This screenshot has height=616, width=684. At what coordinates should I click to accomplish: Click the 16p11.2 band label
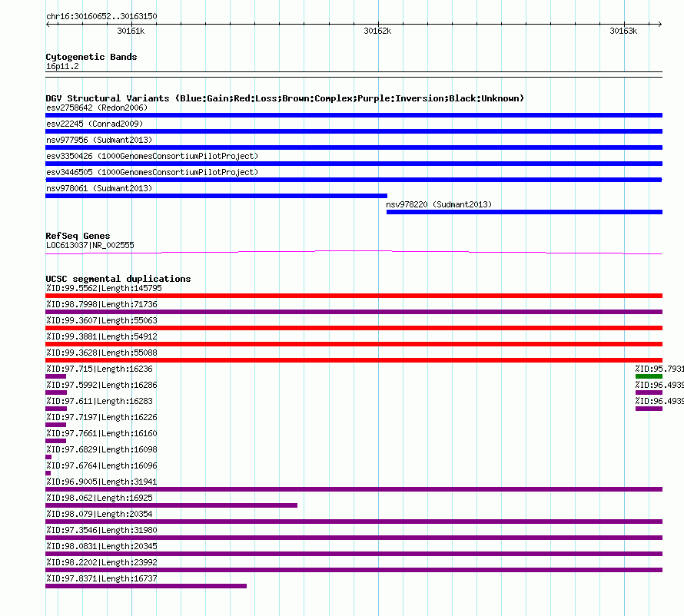pyautogui.click(x=62, y=66)
